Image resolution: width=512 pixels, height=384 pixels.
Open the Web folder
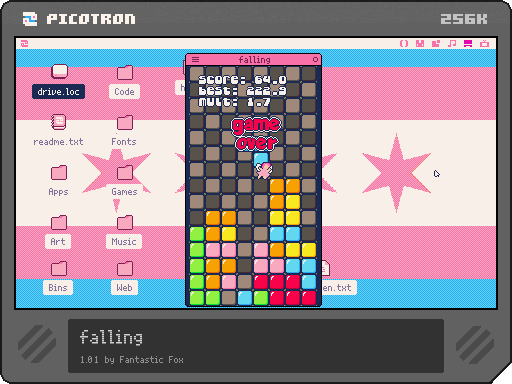click(x=125, y=278)
